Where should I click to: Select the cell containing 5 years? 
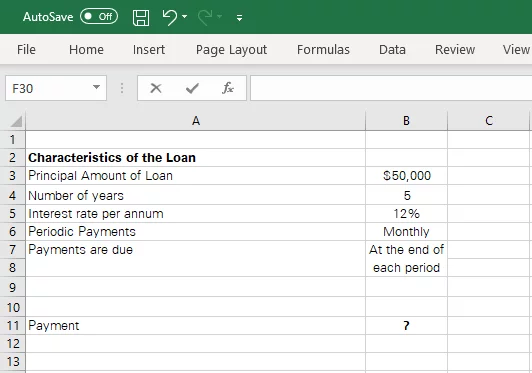click(406, 195)
